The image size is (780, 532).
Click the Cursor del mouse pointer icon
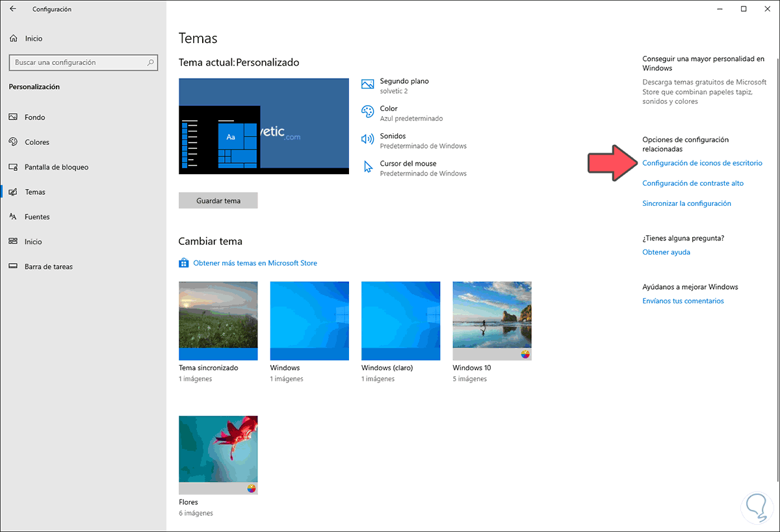pyautogui.click(x=368, y=166)
